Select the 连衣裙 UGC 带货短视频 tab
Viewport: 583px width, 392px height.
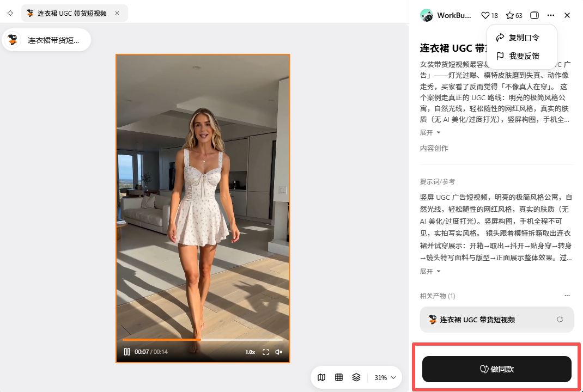[74, 13]
